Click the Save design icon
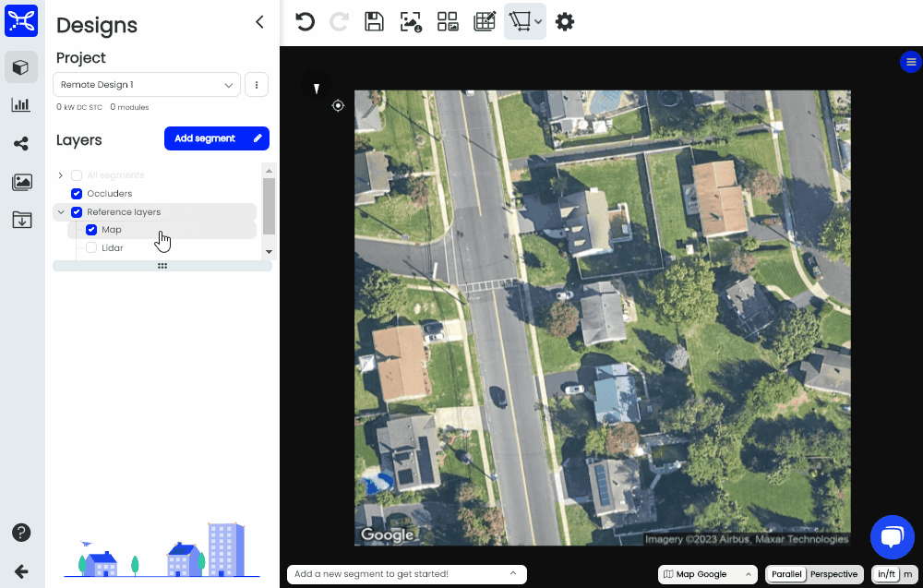The width and height of the screenshot is (923, 588). click(x=374, y=21)
